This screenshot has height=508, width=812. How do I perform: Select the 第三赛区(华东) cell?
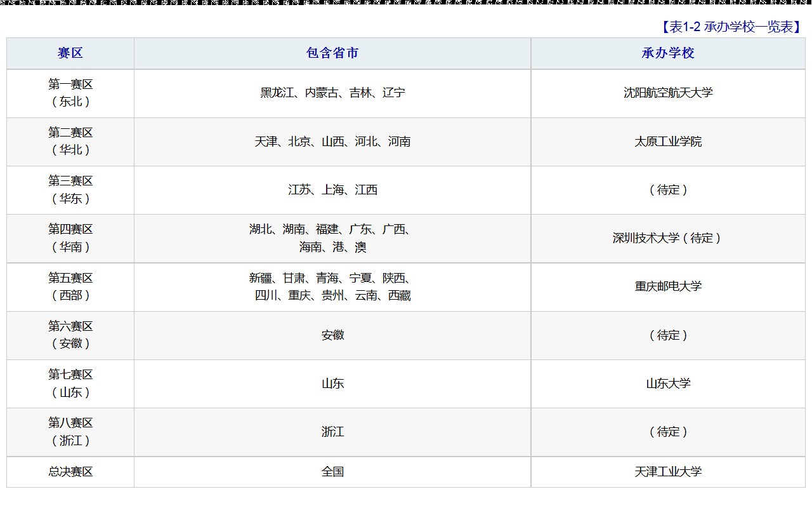tap(70, 190)
